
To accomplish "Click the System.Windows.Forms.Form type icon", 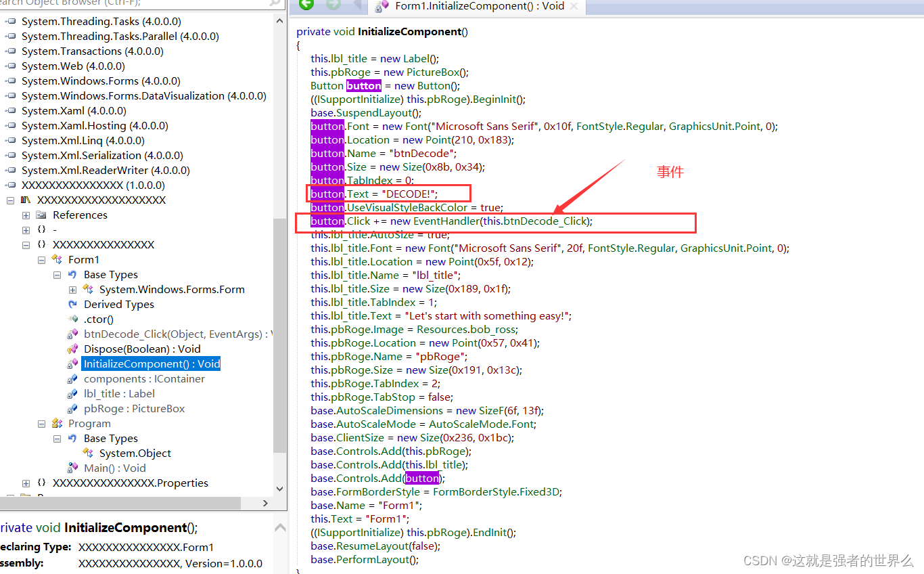I will point(89,290).
